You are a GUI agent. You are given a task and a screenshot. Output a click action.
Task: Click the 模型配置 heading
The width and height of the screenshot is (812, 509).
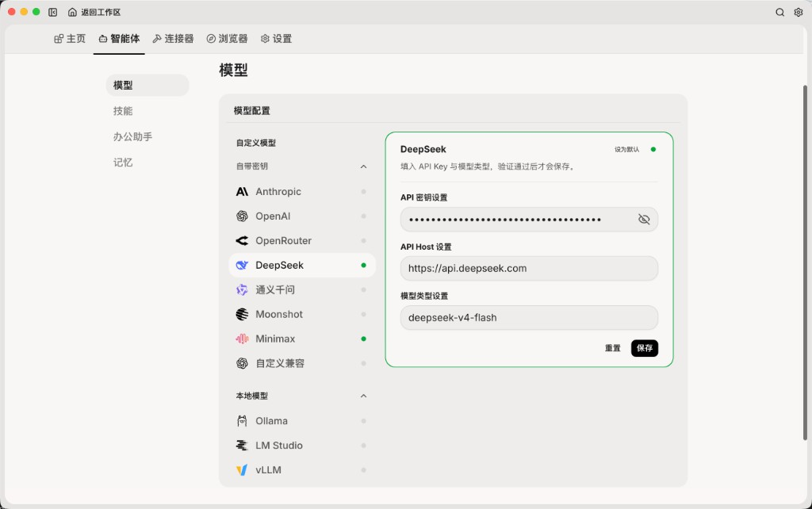251,111
